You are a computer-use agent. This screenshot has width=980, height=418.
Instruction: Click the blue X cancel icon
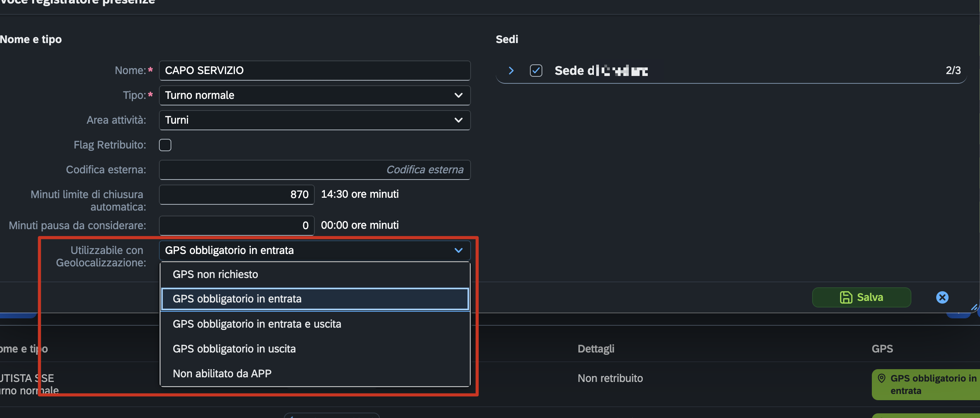942,297
